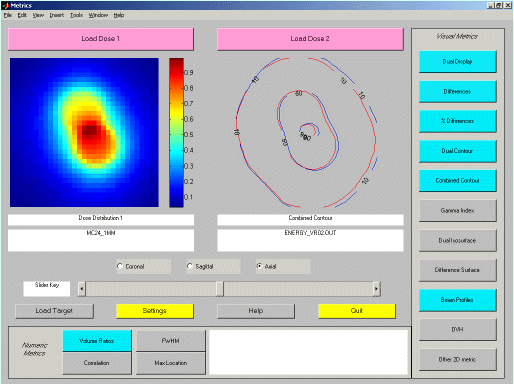Image resolution: width=514 pixels, height=384 pixels.
Task: Open the Insert menu
Action: click(x=57, y=15)
